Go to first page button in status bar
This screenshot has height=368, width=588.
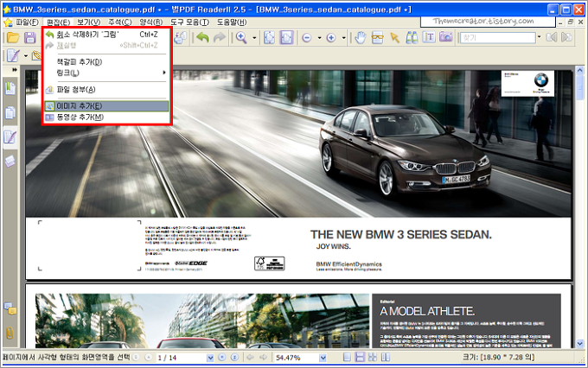click(137, 358)
